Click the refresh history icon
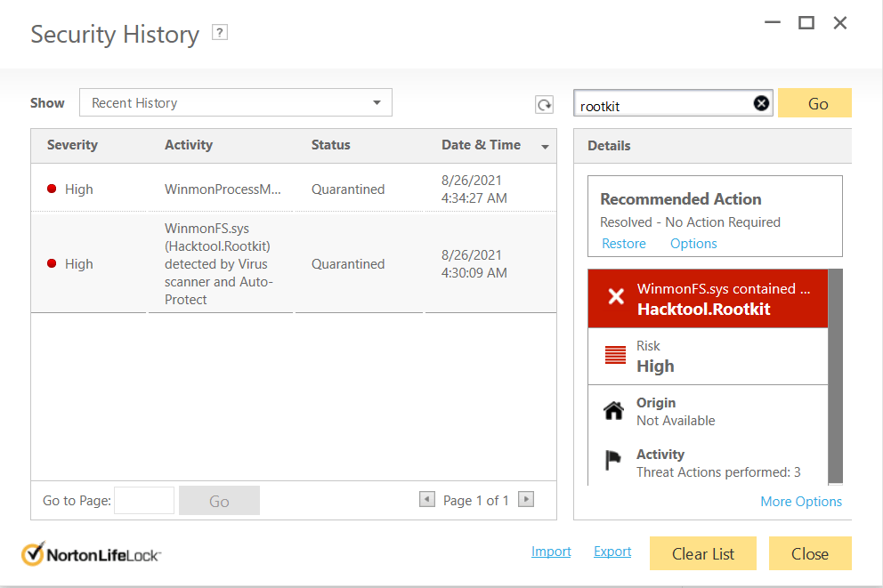 (544, 105)
